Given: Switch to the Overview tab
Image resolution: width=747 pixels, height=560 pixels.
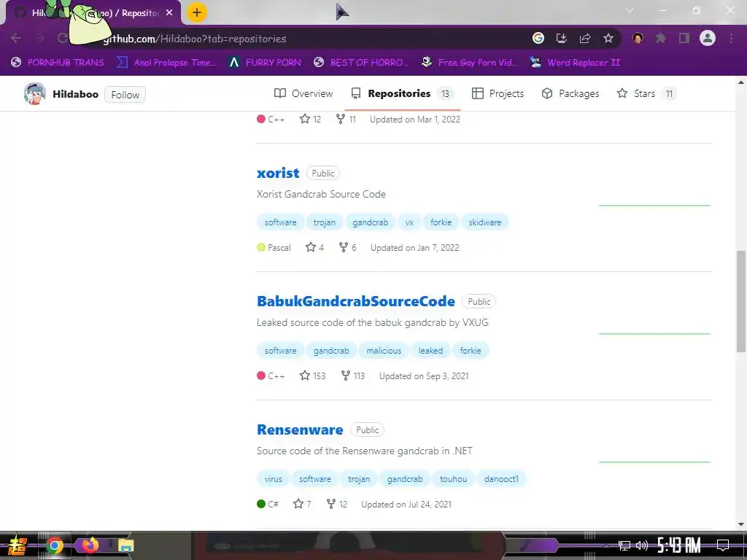Looking at the screenshot, I should pyautogui.click(x=303, y=93).
